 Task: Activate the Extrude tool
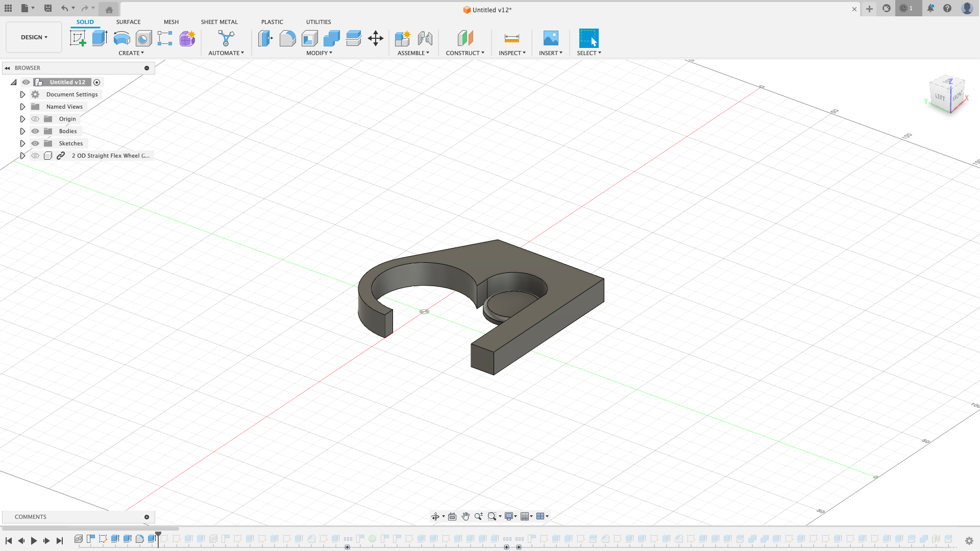(x=99, y=38)
